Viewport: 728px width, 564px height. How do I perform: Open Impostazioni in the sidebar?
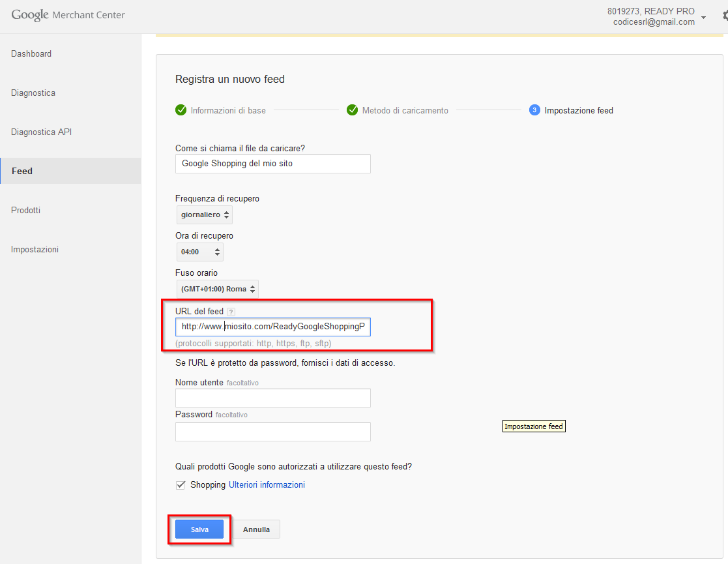click(35, 250)
